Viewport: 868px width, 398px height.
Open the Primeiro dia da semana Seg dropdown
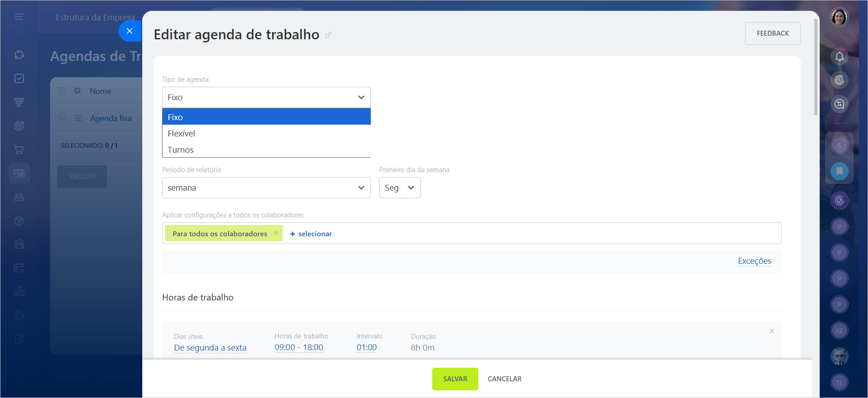(x=400, y=187)
